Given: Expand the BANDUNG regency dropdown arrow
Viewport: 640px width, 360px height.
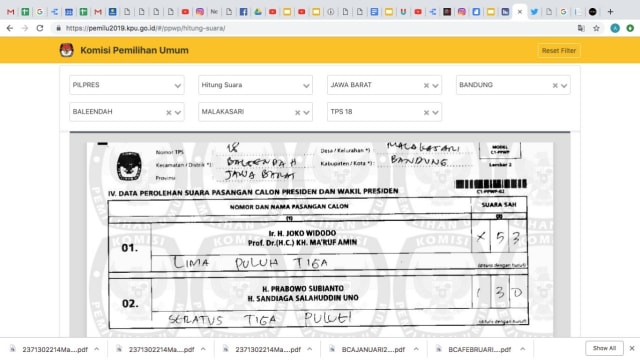Looking at the screenshot, I should [564, 86].
